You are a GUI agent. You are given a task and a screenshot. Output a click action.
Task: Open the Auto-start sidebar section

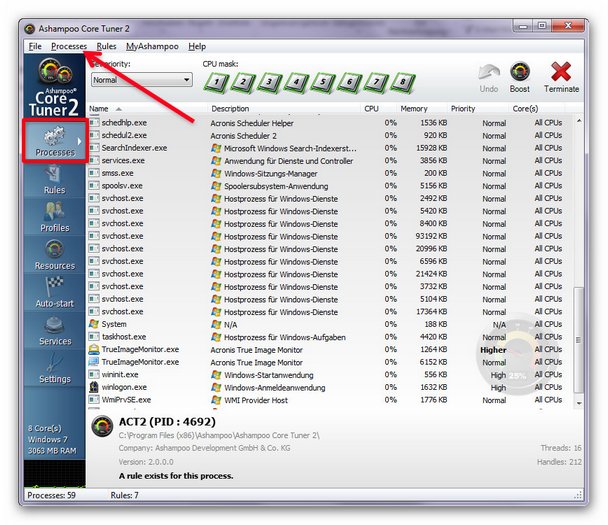tap(55, 292)
